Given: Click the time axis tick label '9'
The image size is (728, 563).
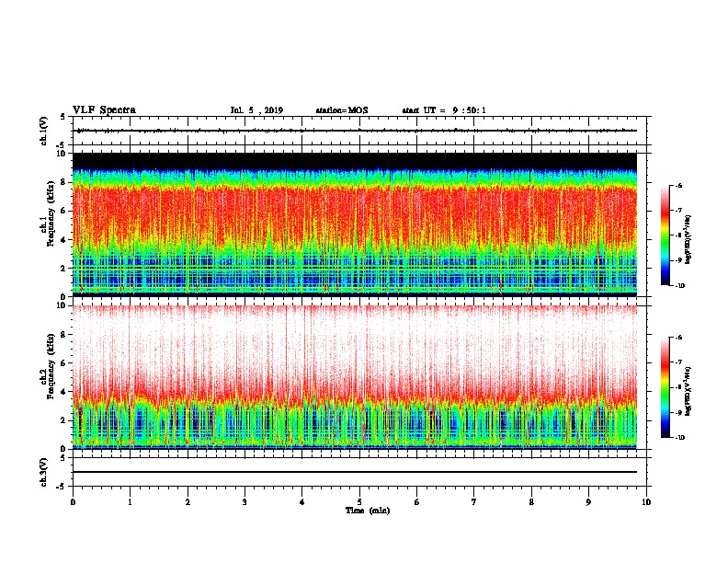Looking at the screenshot, I should 588,502.
